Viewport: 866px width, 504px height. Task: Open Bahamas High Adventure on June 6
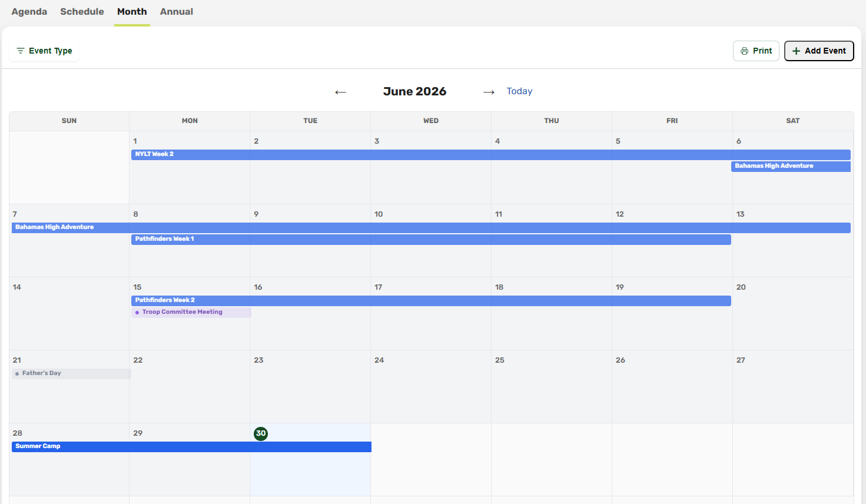pyautogui.click(x=791, y=166)
